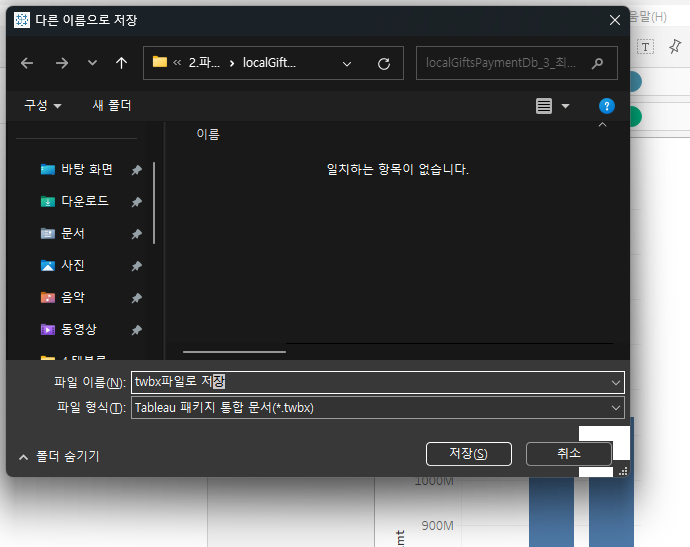The image size is (690, 547).
Task: Click the pin icon in Tableau toolbar
Action: (x=675, y=46)
